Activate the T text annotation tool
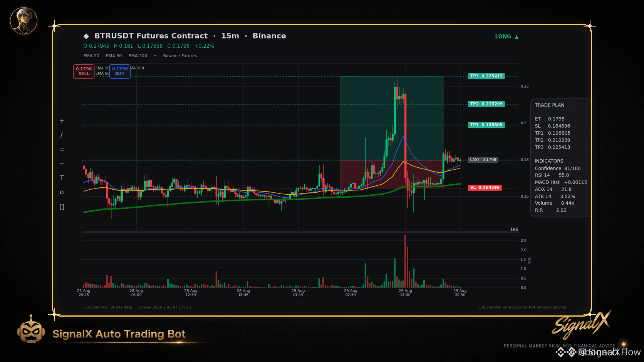The width and height of the screenshot is (644, 362). pyautogui.click(x=62, y=178)
